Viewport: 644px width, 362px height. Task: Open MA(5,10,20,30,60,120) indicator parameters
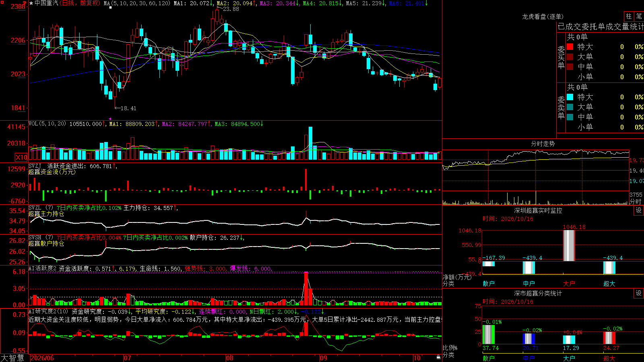(137, 3)
